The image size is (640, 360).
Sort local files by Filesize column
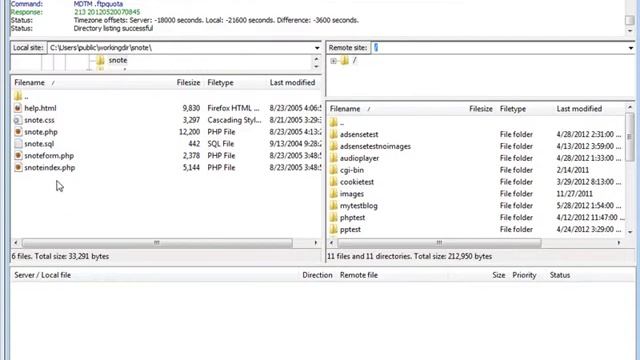188,82
